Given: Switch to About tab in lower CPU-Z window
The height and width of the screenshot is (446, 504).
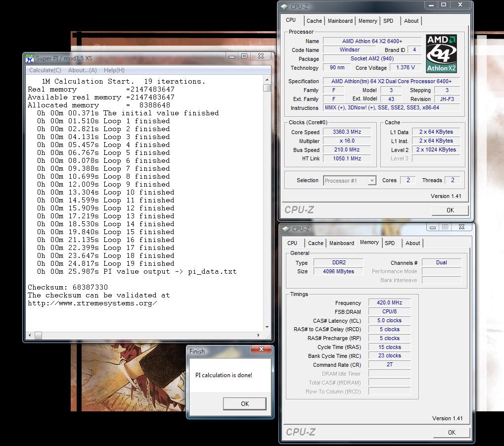Looking at the screenshot, I should 412,243.
